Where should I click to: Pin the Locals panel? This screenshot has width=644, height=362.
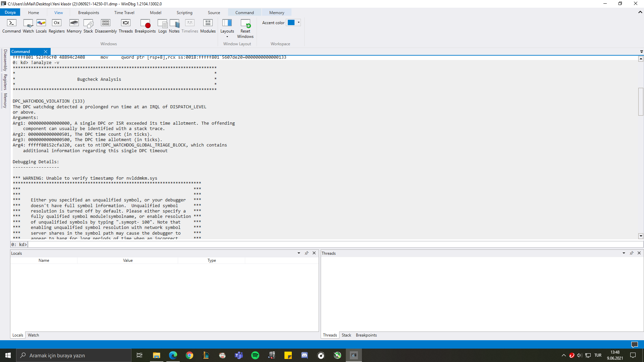307,253
